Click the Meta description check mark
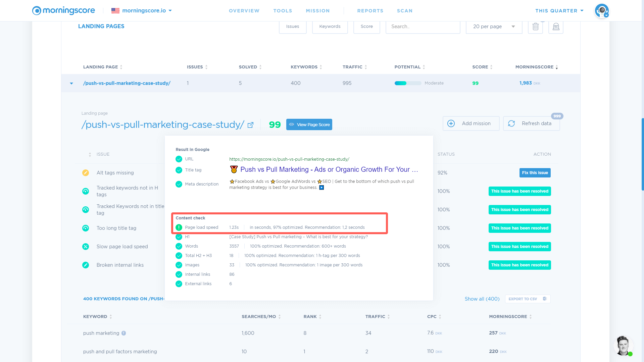 pyautogui.click(x=179, y=184)
